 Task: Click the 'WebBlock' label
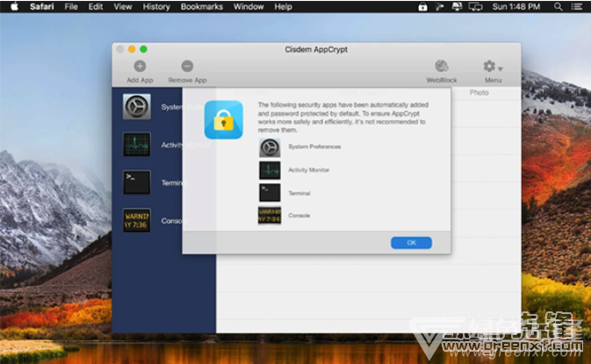(442, 80)
